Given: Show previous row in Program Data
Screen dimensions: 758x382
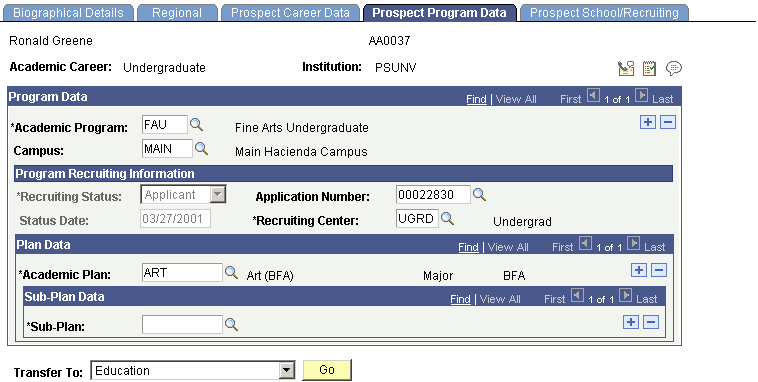Looking at the screenshot, I should point(593,96).
